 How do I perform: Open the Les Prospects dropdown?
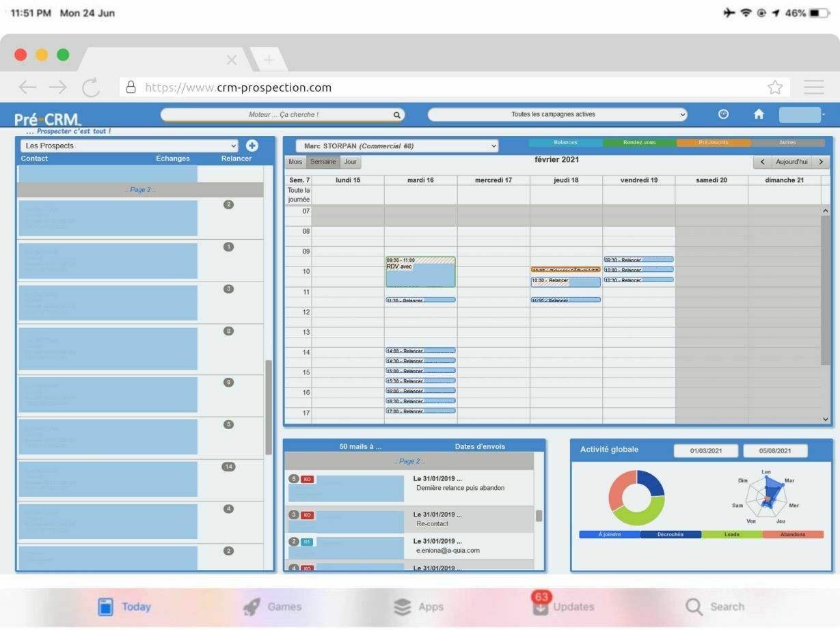(130, 146)
